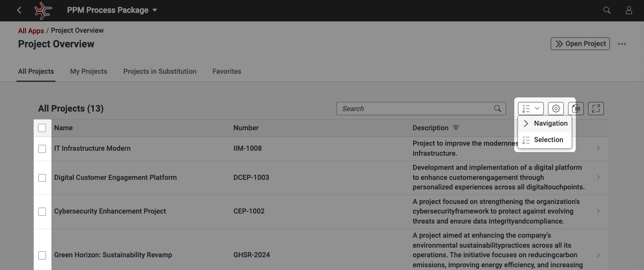This screenshot has width=644, height=270.
Task: Click the Open Project button
Action: pos(580,44)
